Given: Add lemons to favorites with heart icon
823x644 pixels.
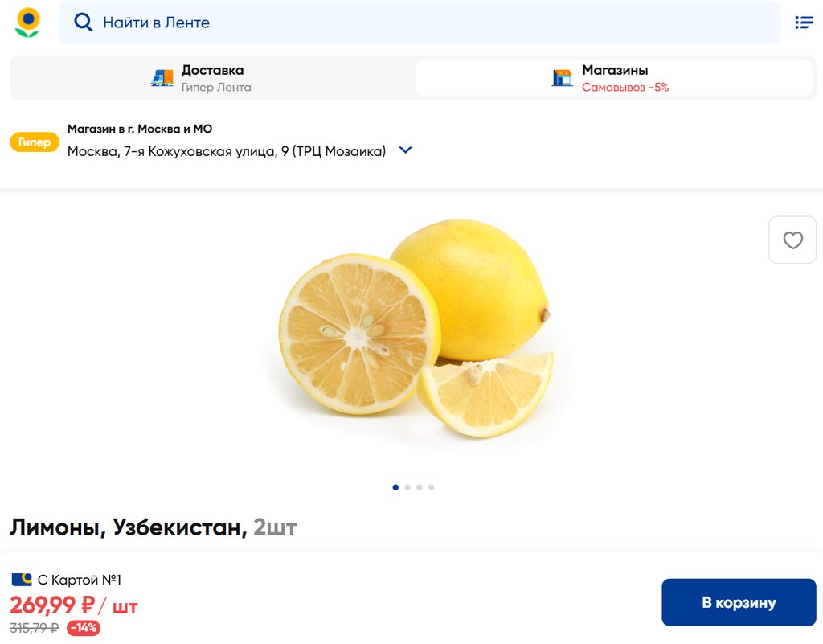Looking at the screenshot, I should coord(792,240).
